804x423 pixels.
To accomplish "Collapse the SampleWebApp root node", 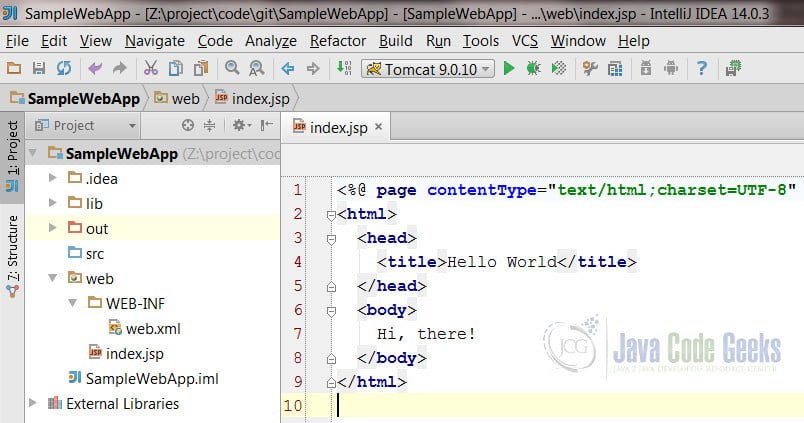I will tap(34, 153).
